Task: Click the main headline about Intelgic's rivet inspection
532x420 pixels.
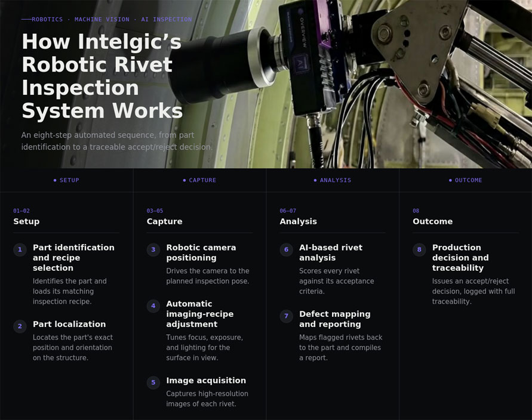Action: (102, 76)
